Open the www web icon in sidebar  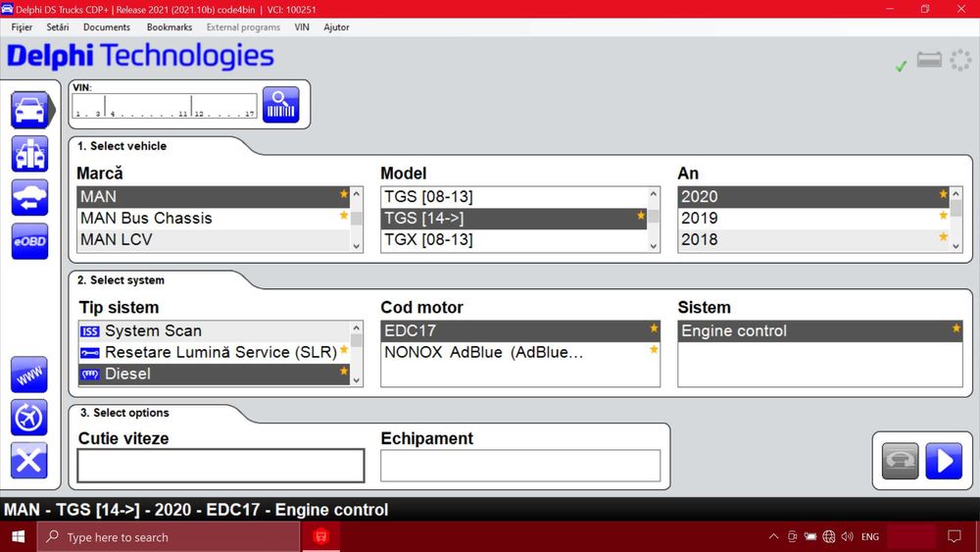(28, 376)
